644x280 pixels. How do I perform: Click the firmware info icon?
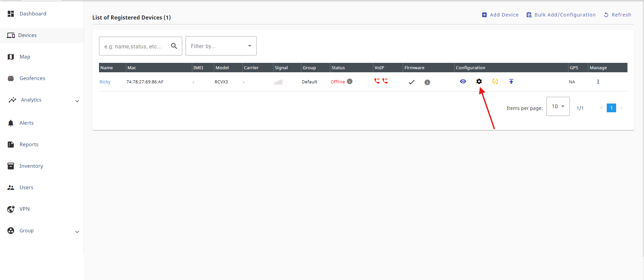(427, 82)
